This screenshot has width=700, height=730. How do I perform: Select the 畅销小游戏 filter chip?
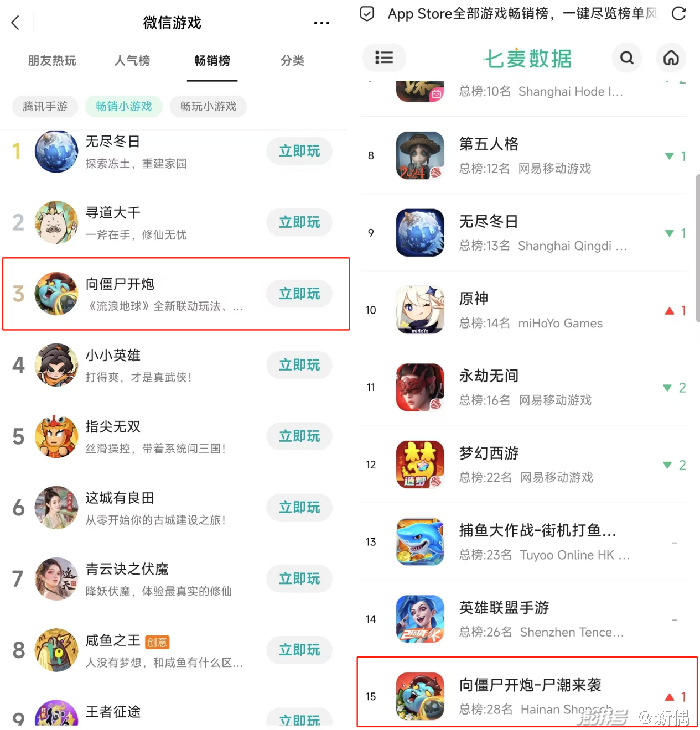[124, 106]
